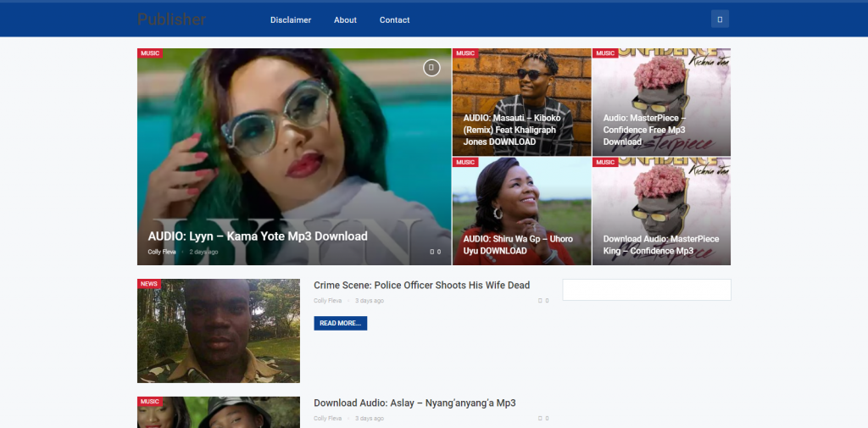This screenshot has height=428, width=868.
Task: Select the NEWS category tag
Action: point(149,284)
